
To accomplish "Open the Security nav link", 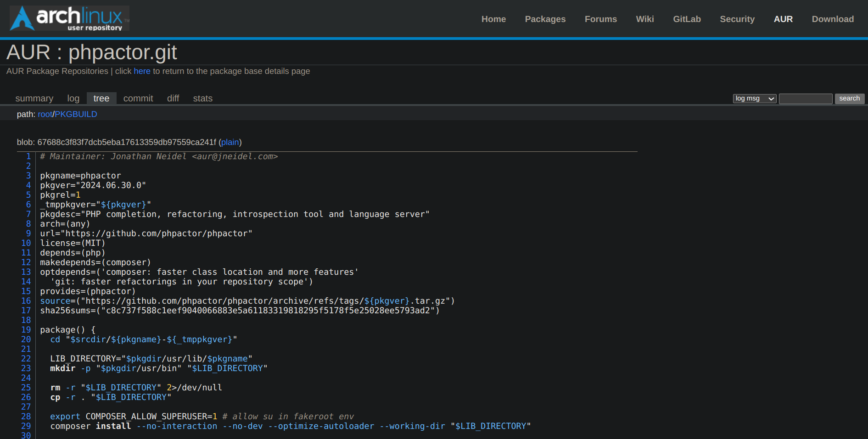I will 737,19.
